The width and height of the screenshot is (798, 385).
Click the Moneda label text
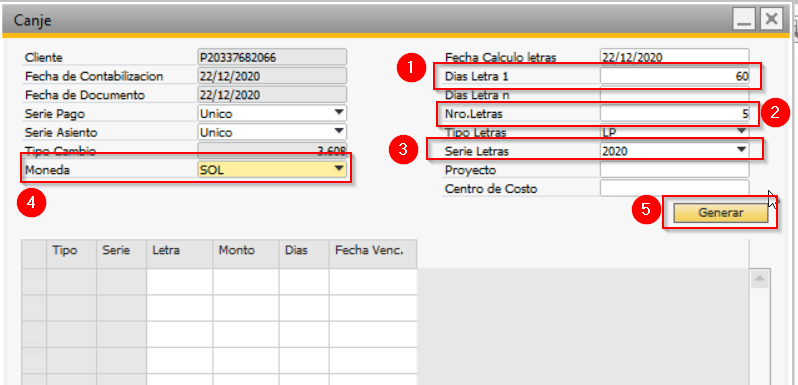tap(47, 171)
